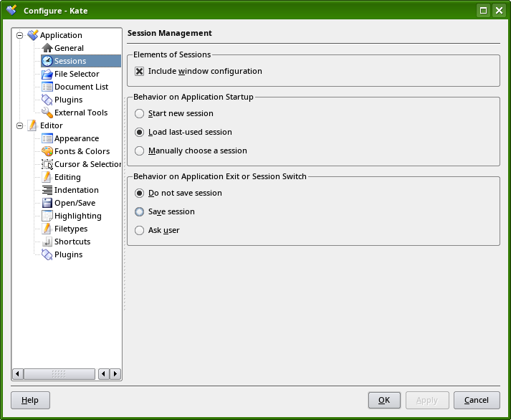Select Load last-used session option
The height and width of the screenshot is (420, 511).
[140, 132]
